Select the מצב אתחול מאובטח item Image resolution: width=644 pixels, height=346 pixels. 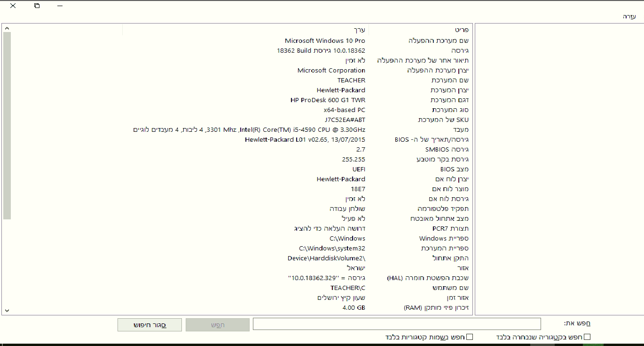point(439,219)
